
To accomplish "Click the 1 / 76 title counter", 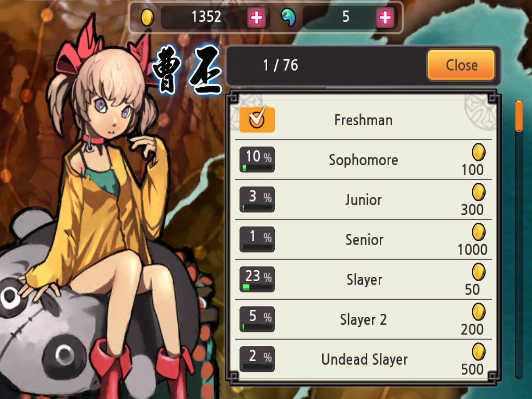I will (281, 65).
